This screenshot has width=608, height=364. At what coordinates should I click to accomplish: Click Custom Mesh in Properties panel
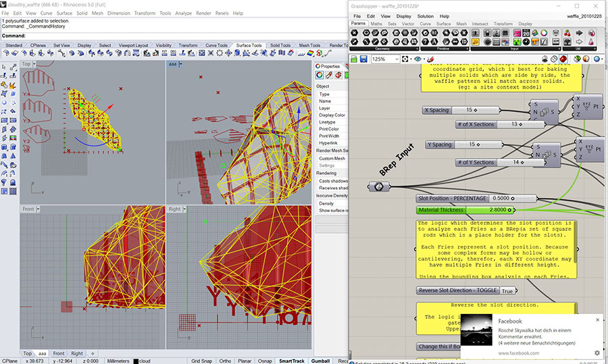point(332,159)
